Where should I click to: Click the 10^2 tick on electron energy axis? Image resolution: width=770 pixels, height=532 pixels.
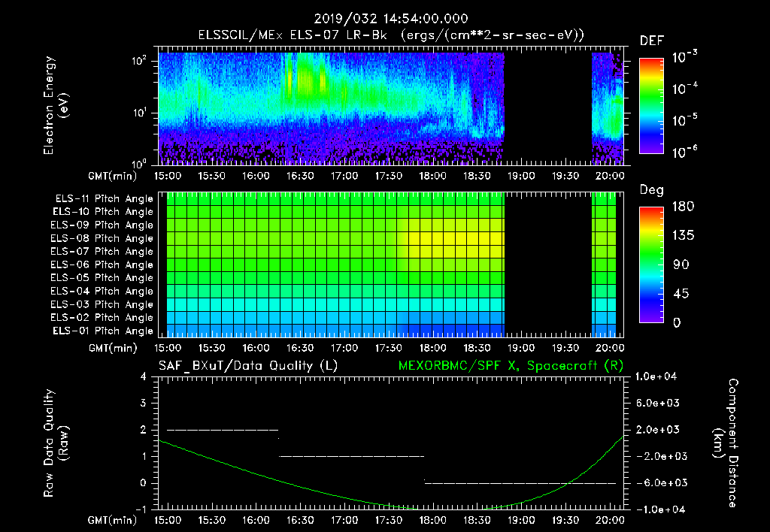[x=139, y=60]
